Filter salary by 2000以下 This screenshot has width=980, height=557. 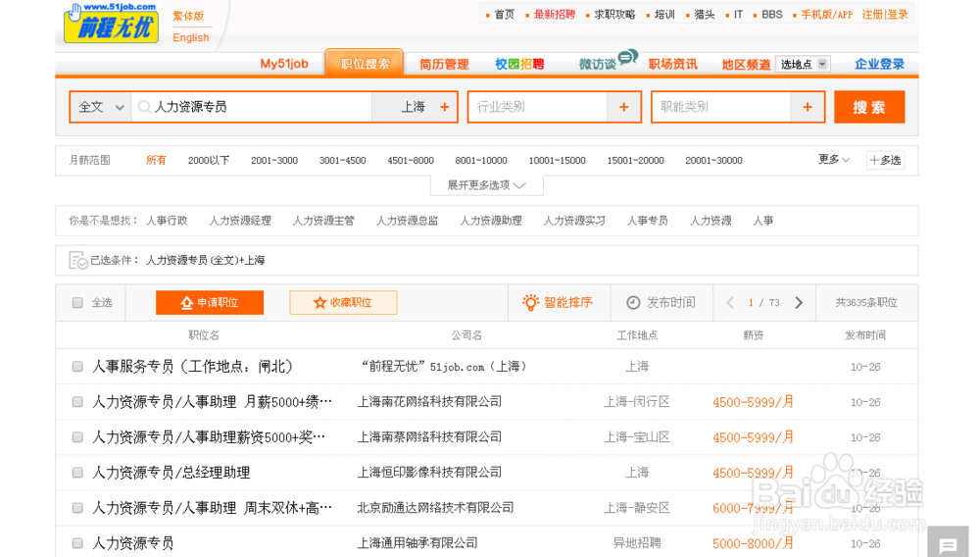[209, 161]
